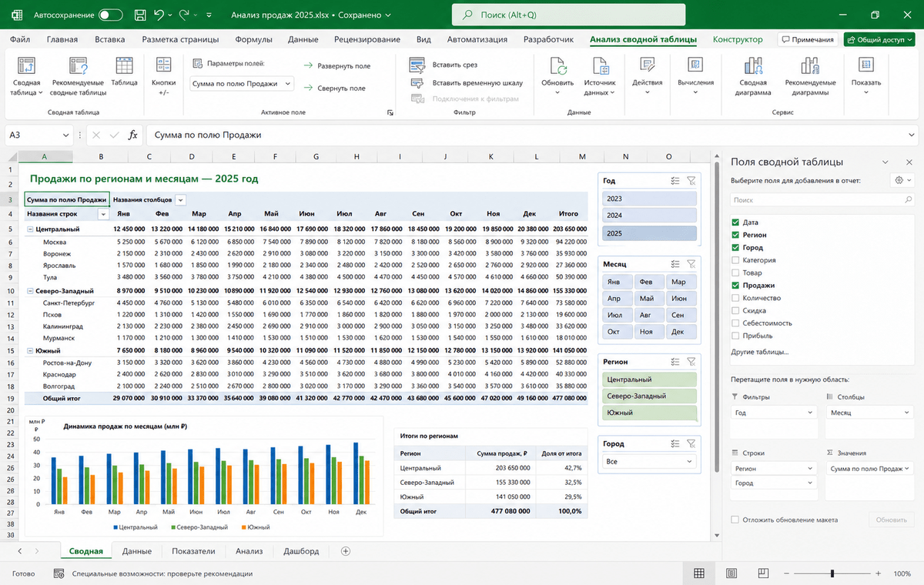Insert a Сводная диаграмма

pos(754,77)
